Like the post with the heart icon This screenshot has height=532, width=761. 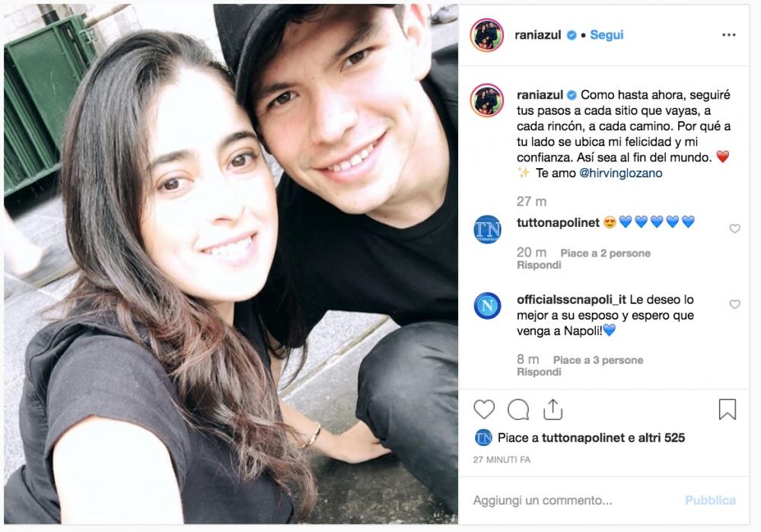click(x=484, y=409)
